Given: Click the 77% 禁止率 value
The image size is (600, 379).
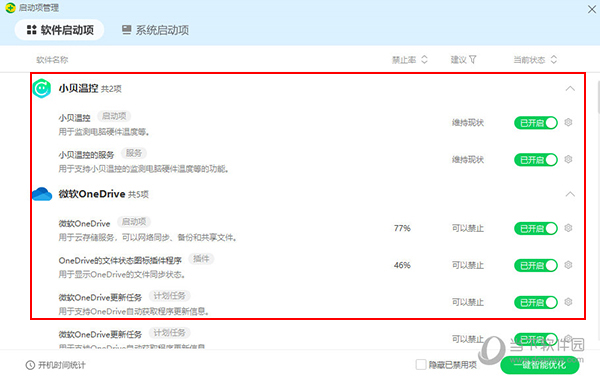Looking at the screenshot, I should coord(402,229).
